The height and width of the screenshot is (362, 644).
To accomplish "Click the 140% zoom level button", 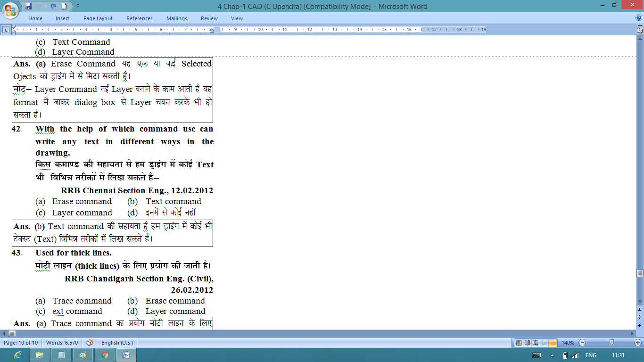I will 568,343.
